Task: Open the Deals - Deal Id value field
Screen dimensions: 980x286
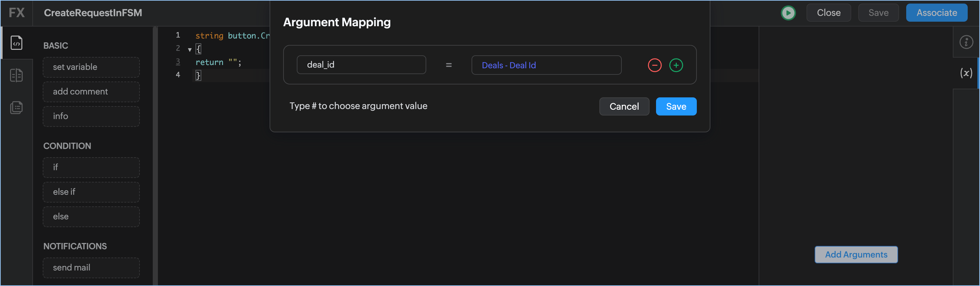Action: point(546,65)
